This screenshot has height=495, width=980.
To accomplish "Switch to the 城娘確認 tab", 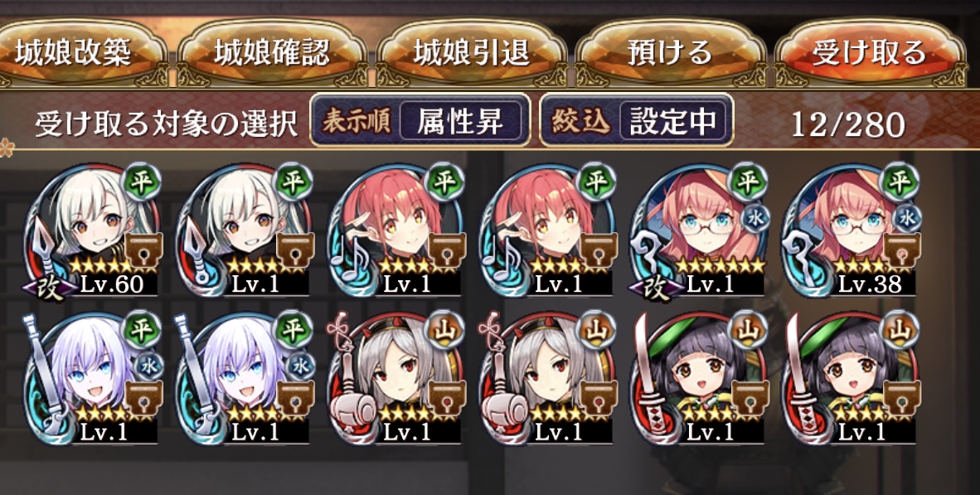I will tap(271, 54).
